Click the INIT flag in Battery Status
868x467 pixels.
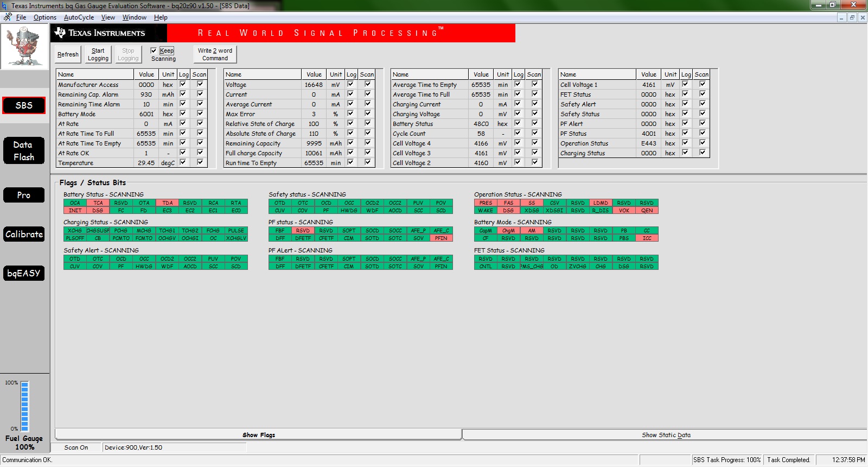(x=75, y=211)
